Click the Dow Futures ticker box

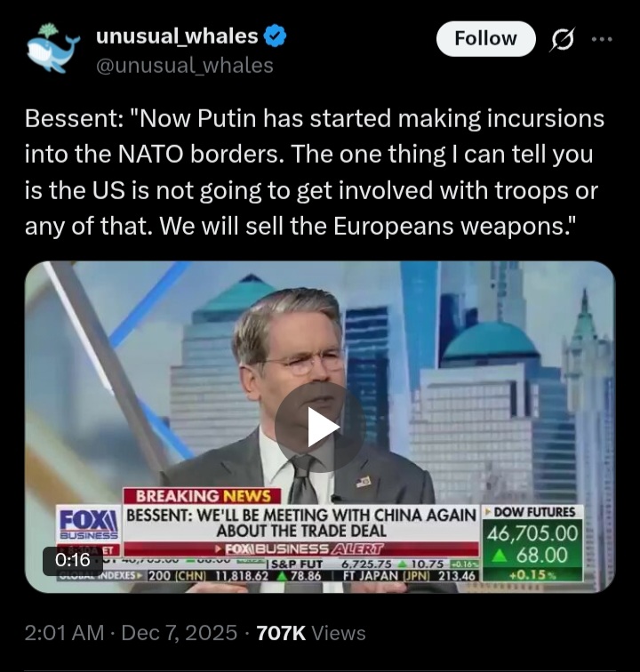tap(532, 543)
